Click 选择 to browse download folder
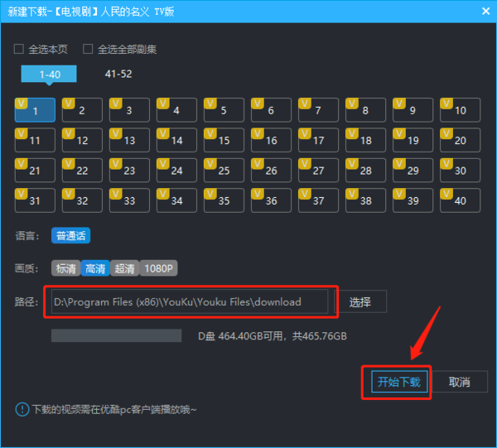This screenshot has width=497, height=448. point(360,301)
